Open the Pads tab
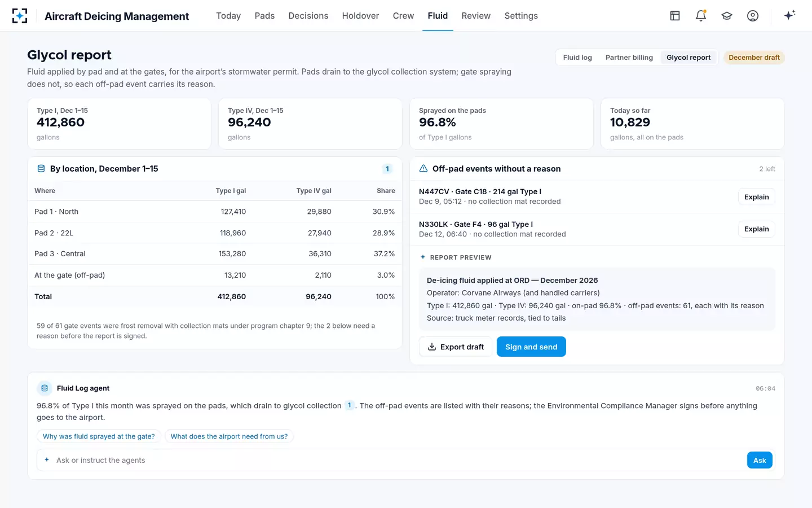 [x=264, y=16]
